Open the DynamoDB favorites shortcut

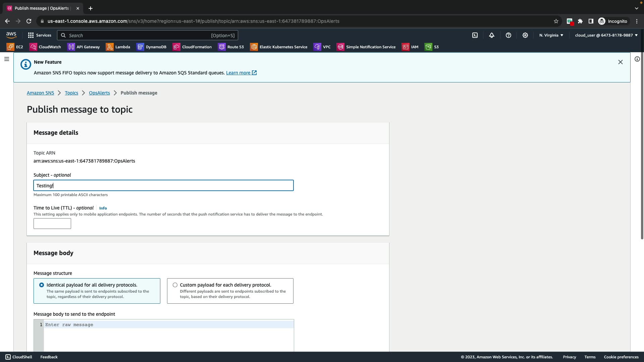click(152, 47)
